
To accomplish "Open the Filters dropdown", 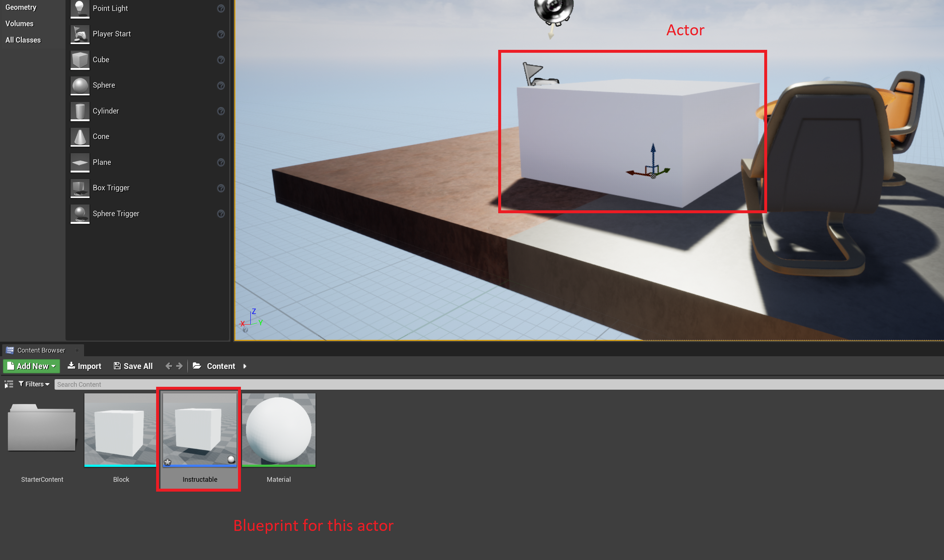I will click(x=33, y=384).
